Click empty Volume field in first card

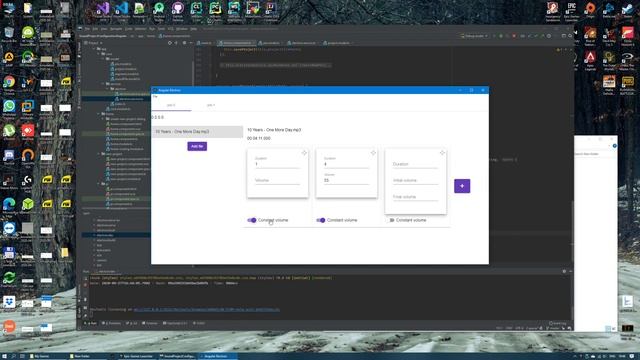[277, 180]
